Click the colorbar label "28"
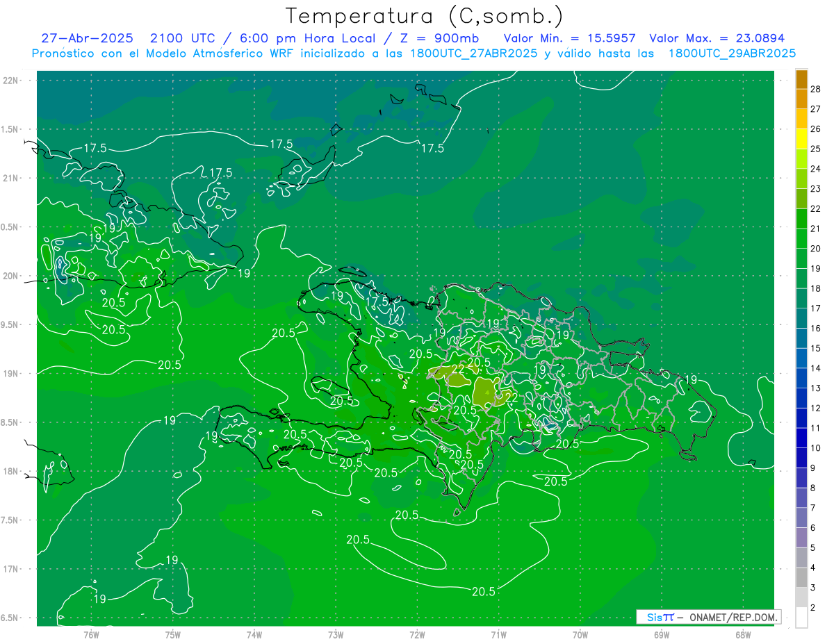The width and height of the screenshot is (834, 644). (815, 89)
